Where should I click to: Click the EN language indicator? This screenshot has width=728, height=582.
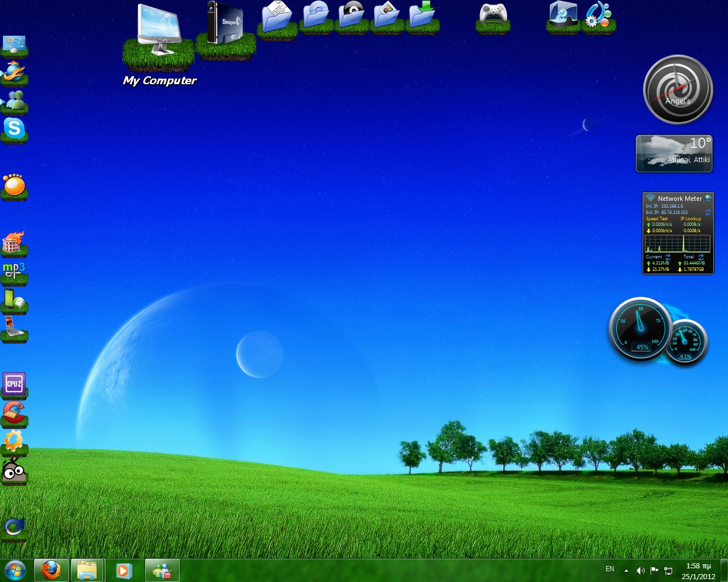(610, 569)
